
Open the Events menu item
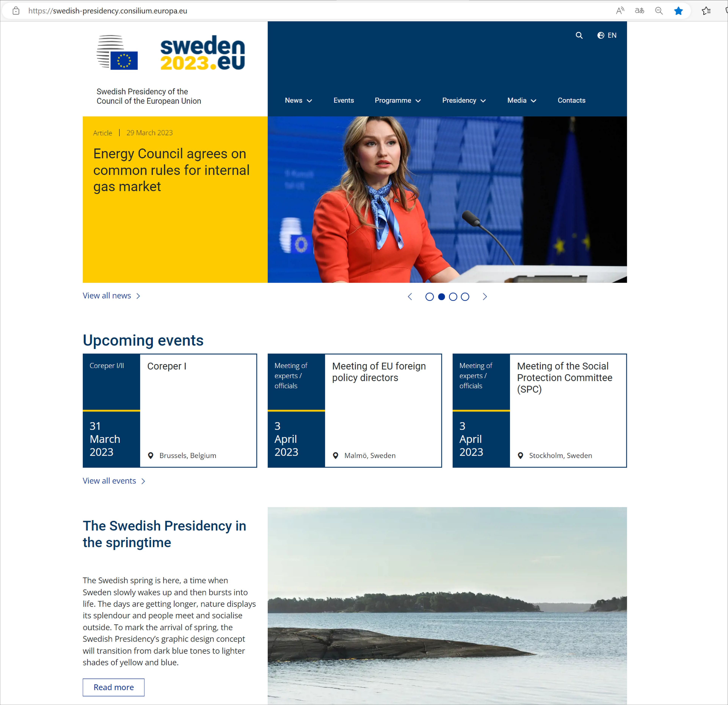[x=344, y=101]
